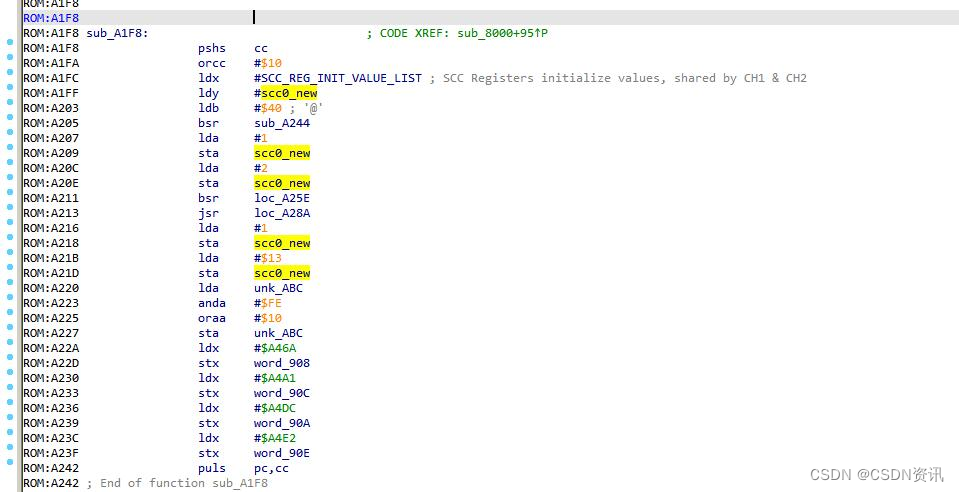Click the #$FE operand of anda
The height and width of the screenshot is (492, 959).
click(x=268, y=303)
